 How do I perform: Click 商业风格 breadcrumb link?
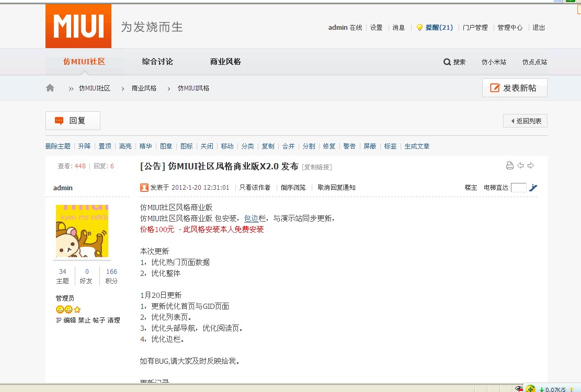(x=144, y=88)
